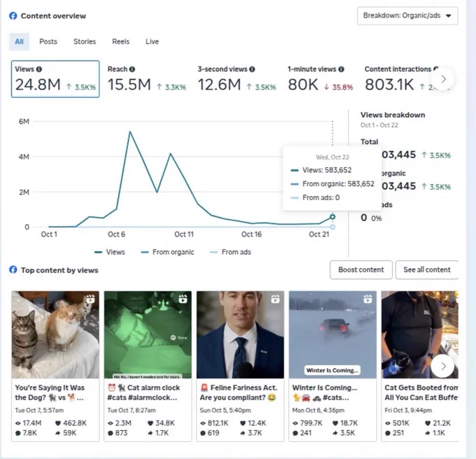Toggle the From ads series in legend
Viewport: 476px width, 459px height.
coord(230,252)
